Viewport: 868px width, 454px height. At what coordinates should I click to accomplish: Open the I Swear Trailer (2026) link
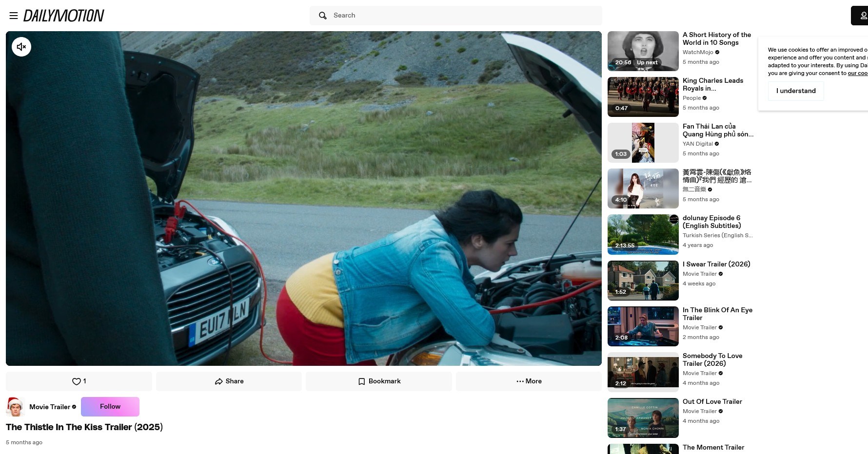pyautogui.click(x=716, y=264)
